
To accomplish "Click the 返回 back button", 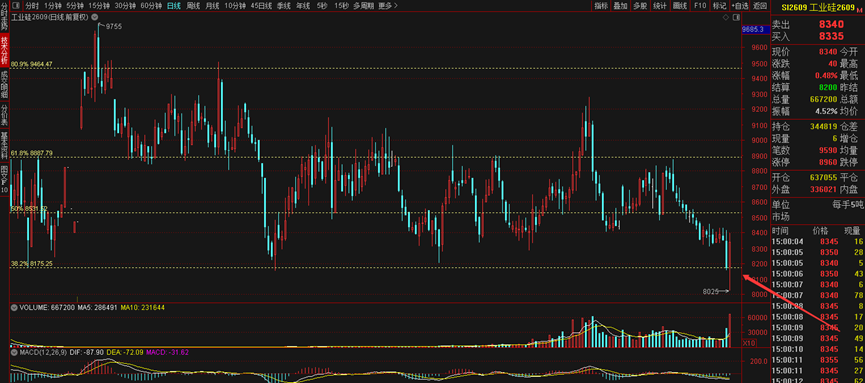I will [760, 6].
